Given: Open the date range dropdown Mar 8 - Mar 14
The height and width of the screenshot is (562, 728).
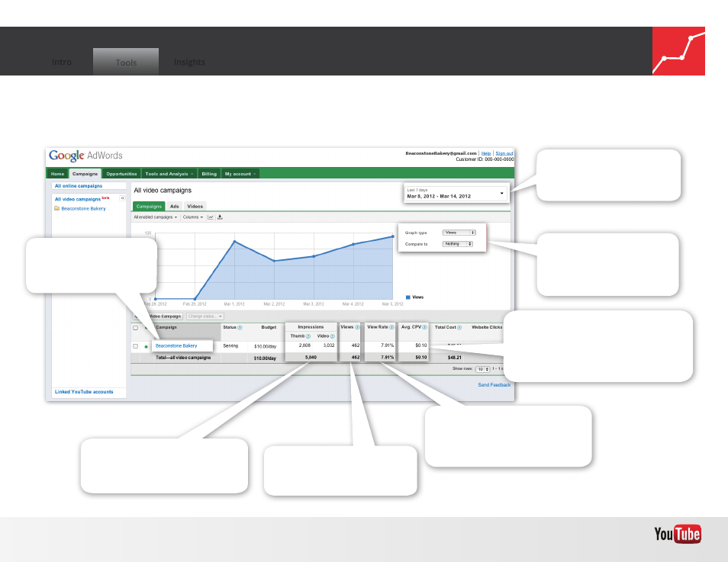Looking at the screenshot, I should click(x=456, y=193).
